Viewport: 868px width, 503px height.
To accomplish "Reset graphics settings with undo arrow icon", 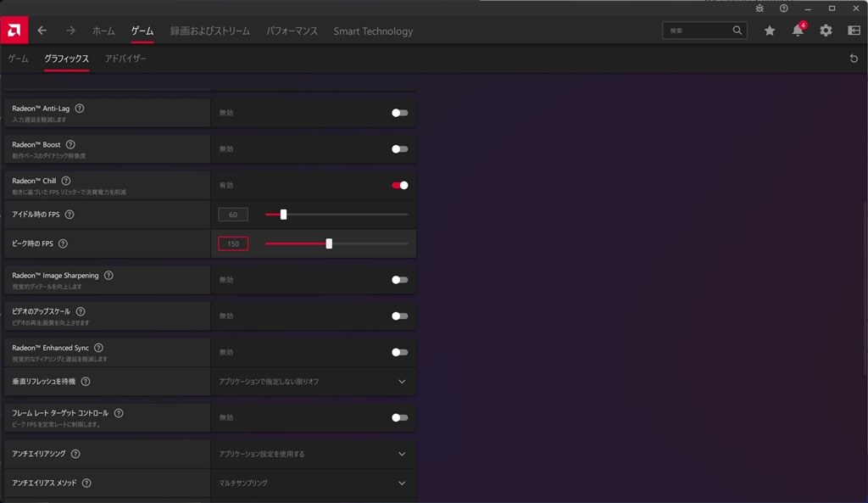I will pyautogui.click(x=854, y=59).
